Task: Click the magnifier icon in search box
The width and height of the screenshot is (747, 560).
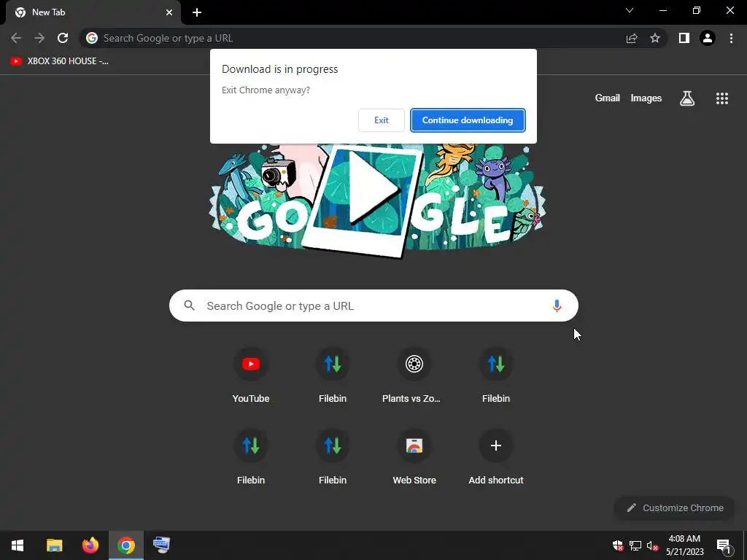Action: [189, 306]
